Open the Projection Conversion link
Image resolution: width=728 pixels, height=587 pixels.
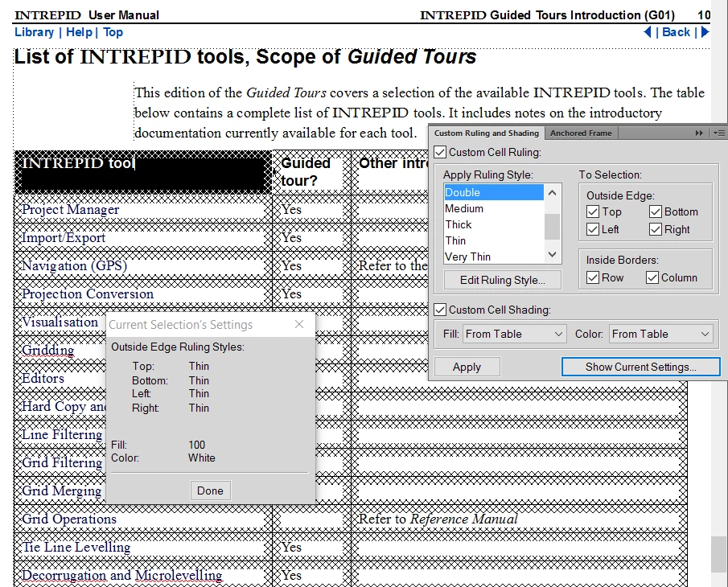point(88,293)
